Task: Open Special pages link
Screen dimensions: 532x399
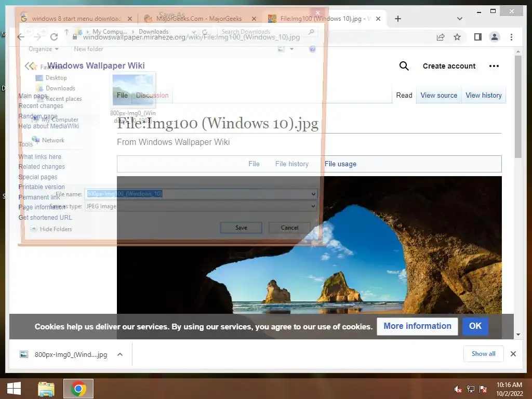Action: [x=37, y=177]
